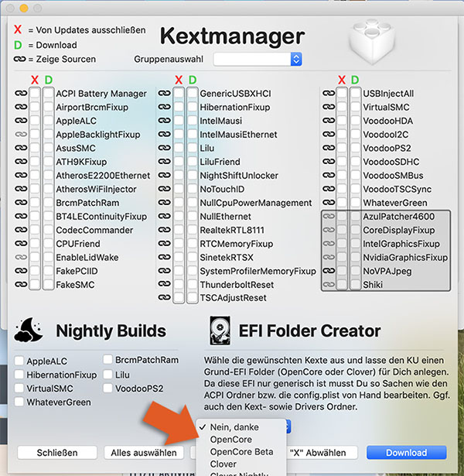Image resolution: width=464 pixels, height=476 pixels.
Task: Tick Download checkbox for CPUFriend
Action: [x=49, y=244]
